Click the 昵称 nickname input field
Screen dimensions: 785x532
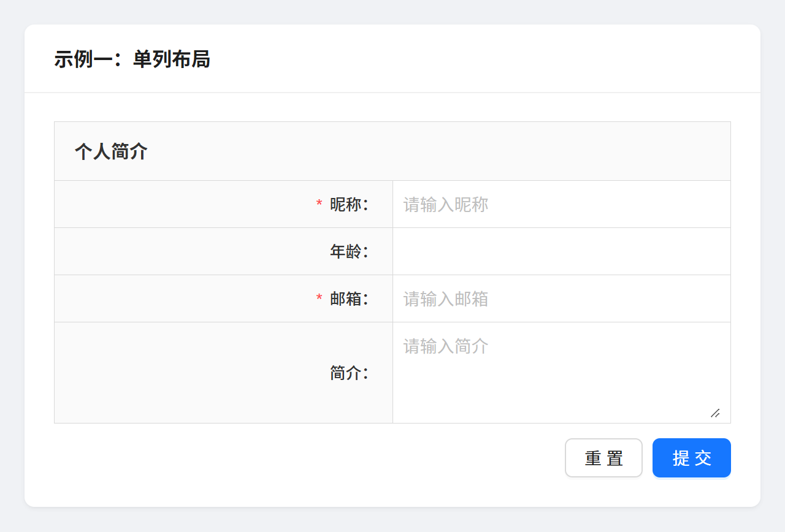pos(561,204)
